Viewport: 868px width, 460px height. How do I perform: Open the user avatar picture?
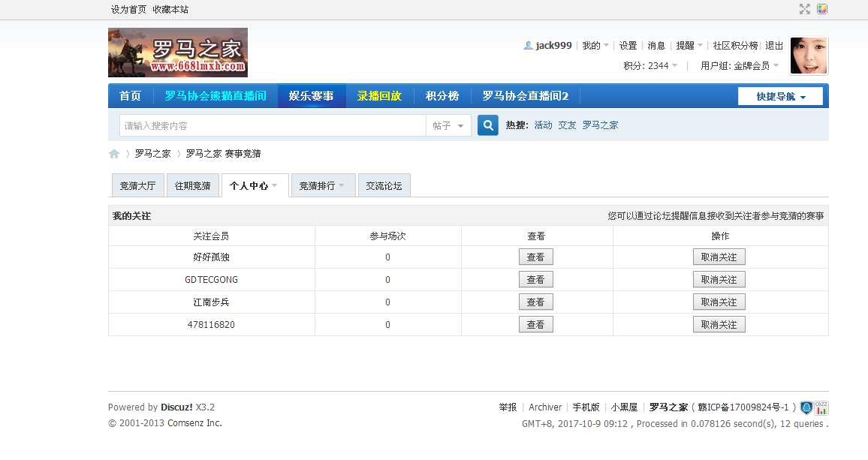(809, 56)
